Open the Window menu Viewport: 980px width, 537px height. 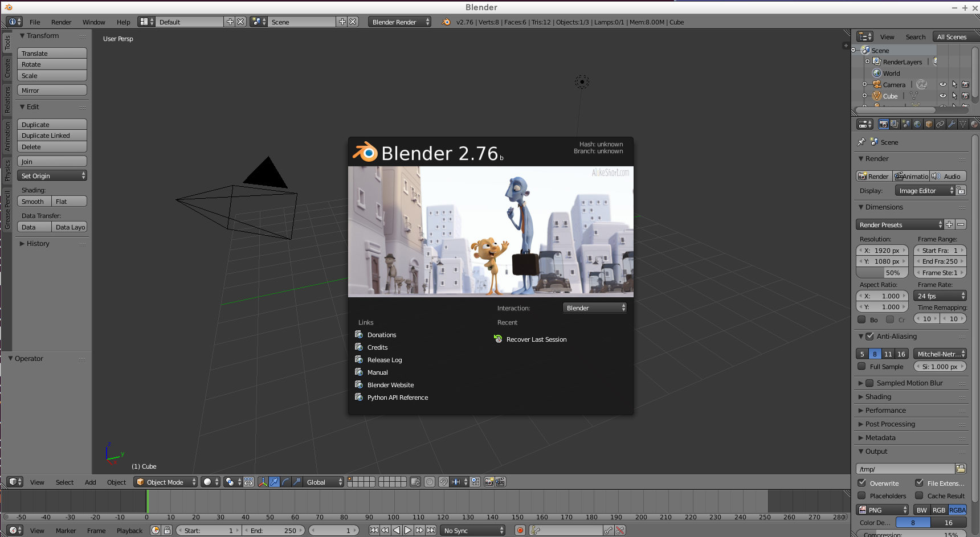(x=93, y=22)
